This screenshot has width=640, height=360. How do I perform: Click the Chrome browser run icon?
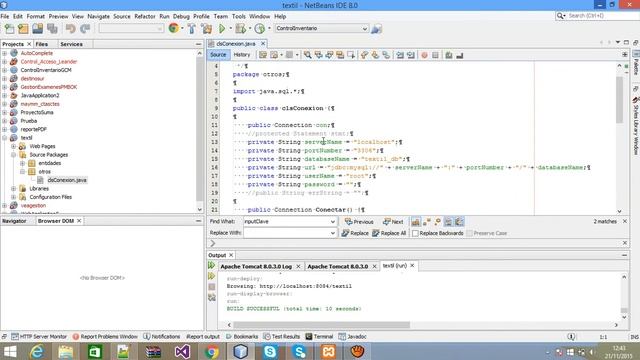point(173,28)
